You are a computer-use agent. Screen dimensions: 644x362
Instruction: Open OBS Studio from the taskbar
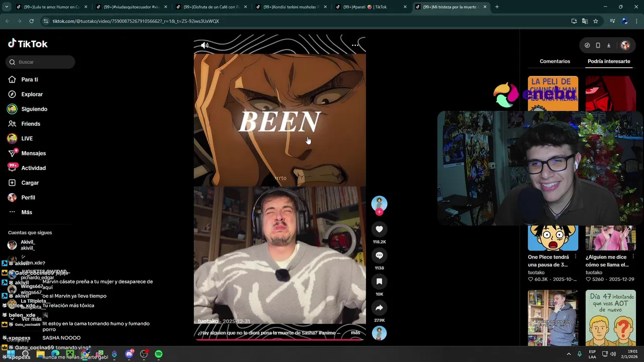pyautogui.click(x=144, y=354)
